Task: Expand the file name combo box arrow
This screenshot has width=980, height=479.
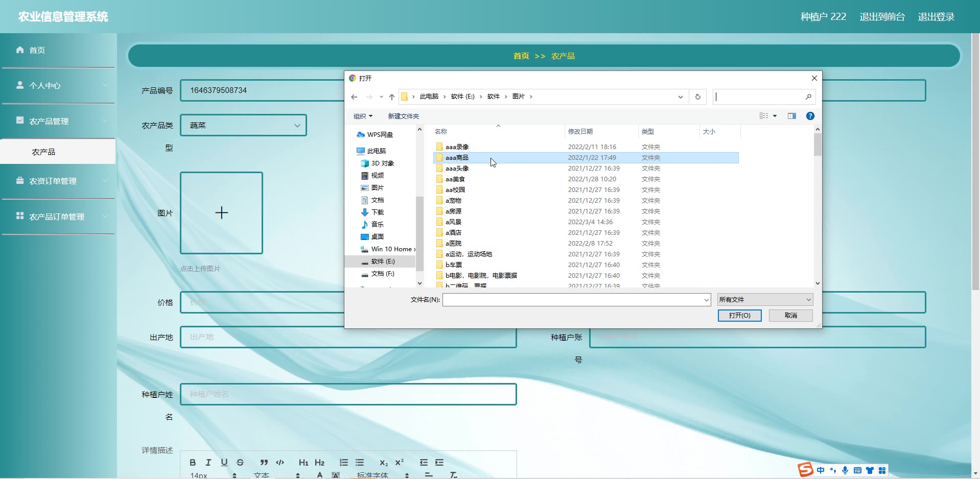Action: coord(707,300)
